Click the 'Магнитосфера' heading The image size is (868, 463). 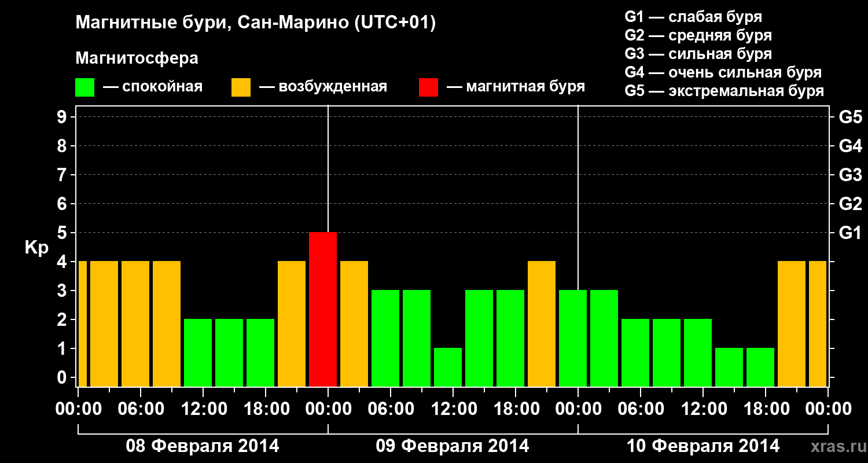pyautogui.click(x=137, y=58)
